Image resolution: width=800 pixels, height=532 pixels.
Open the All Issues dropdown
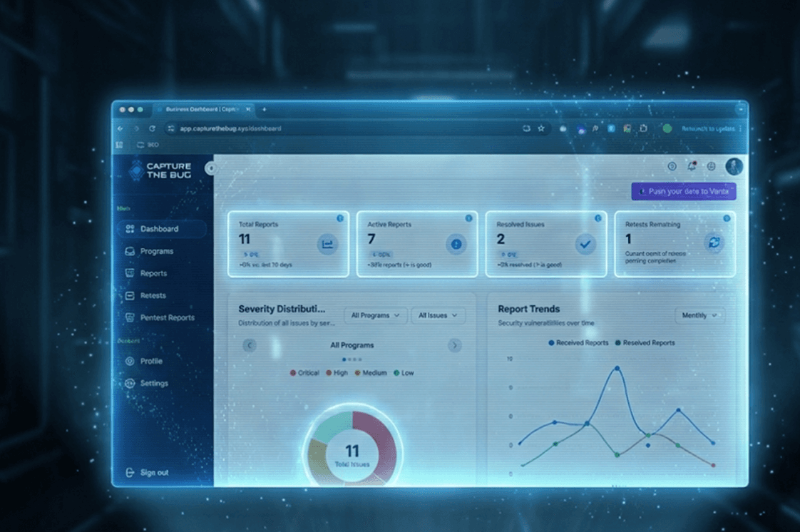coord(438,316)
